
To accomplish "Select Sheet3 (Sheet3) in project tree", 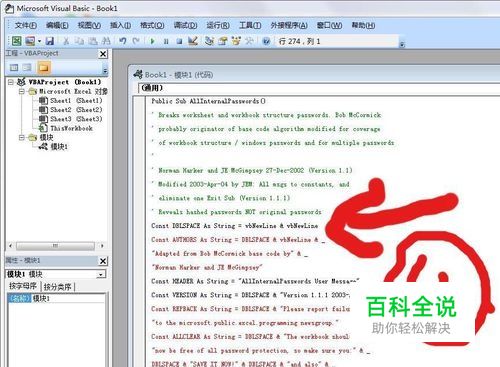I will pos(76,119).
